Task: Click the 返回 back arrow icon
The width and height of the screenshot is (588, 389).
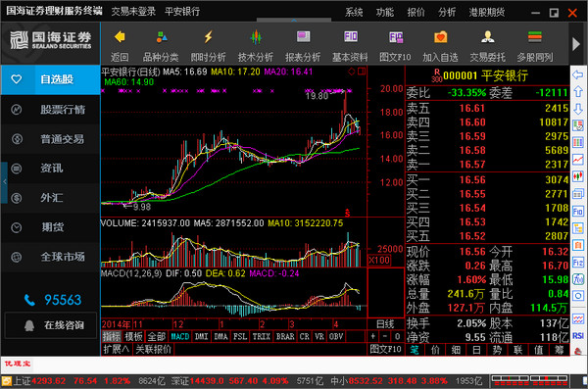Action: pyautogui.click(x=120, y=37)
